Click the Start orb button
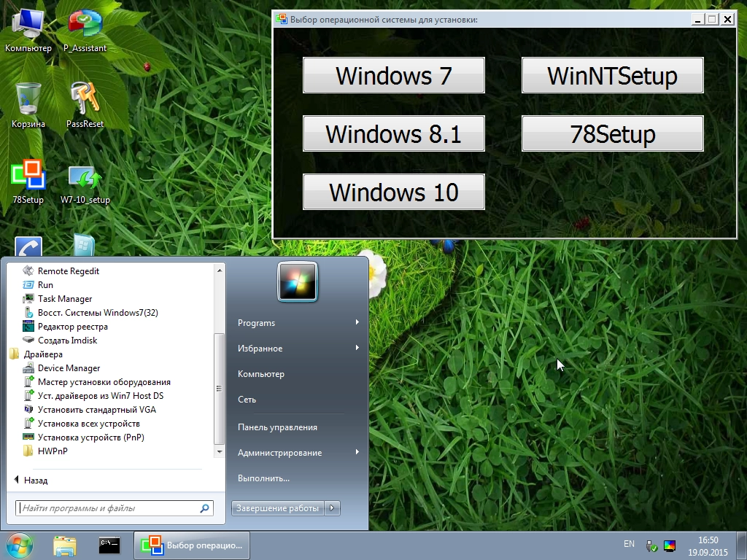The width and height of the screenshot is (747, 560). 19,545
